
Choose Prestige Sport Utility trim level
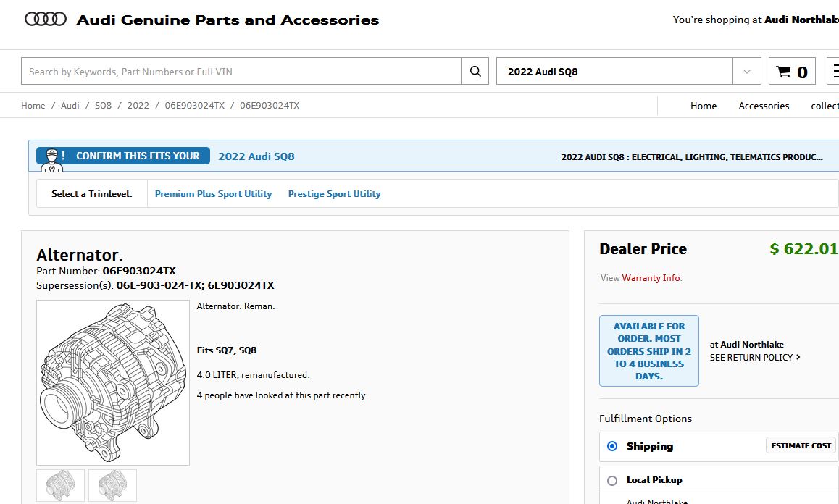point(335,193)
